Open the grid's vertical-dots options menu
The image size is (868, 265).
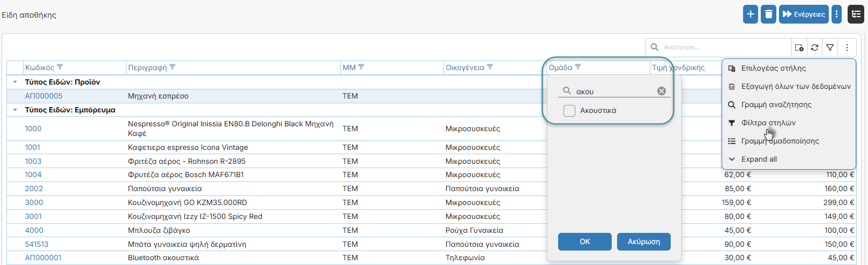coord(847,48)
